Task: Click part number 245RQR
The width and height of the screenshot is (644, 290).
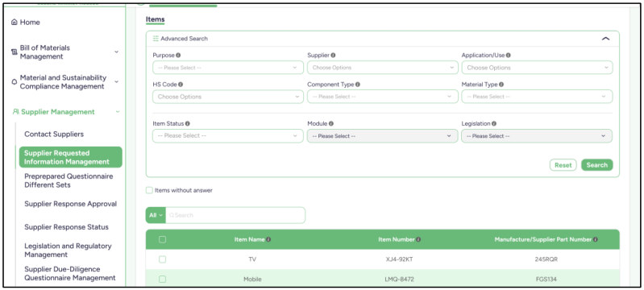Action: (546, 259)
